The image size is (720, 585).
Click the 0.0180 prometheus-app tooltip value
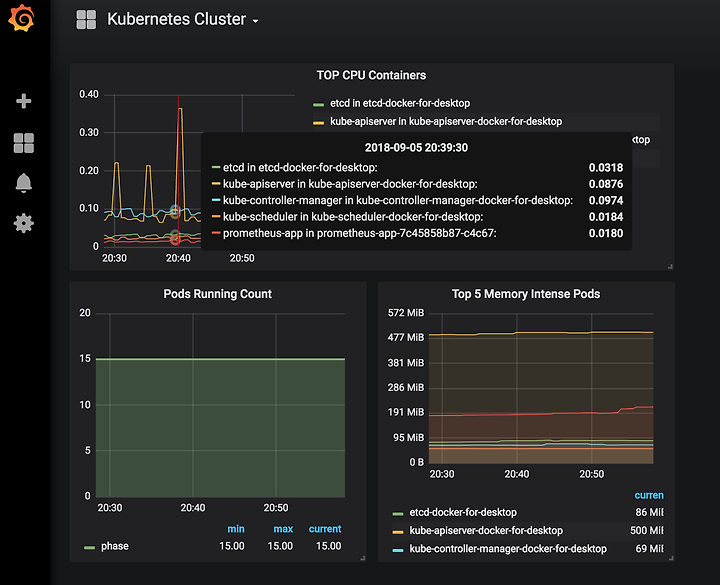[x=606, y=233]
